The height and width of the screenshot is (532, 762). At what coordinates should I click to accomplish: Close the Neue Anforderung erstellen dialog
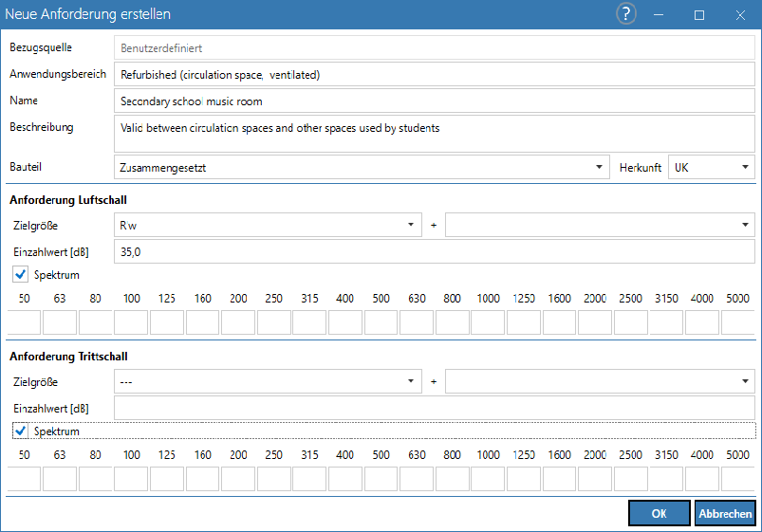point(740,14)
